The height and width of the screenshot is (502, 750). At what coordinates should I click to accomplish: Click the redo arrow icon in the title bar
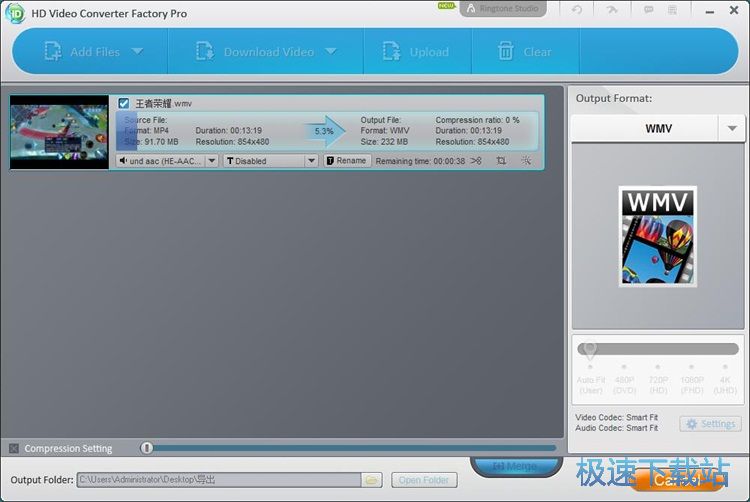[x=612, y=9]
